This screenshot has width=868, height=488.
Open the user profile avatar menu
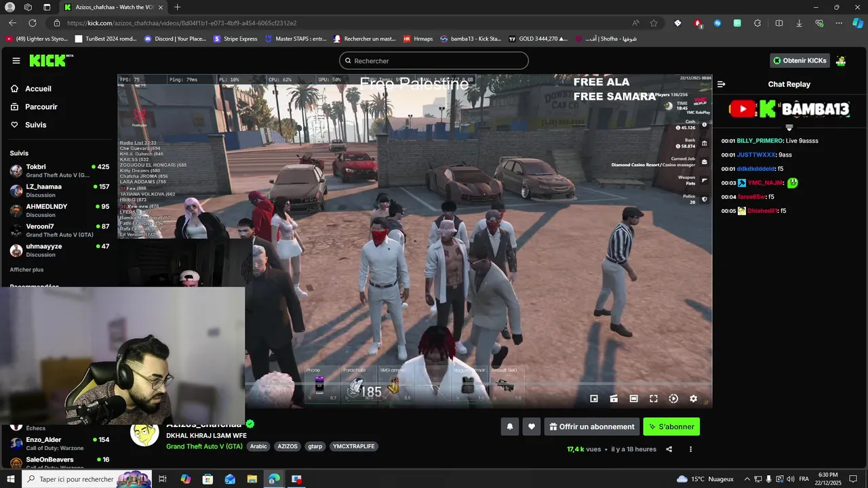coord(841,60)
